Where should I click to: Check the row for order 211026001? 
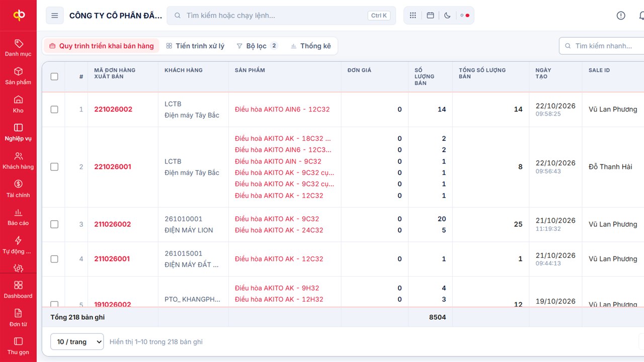[54, 259]
